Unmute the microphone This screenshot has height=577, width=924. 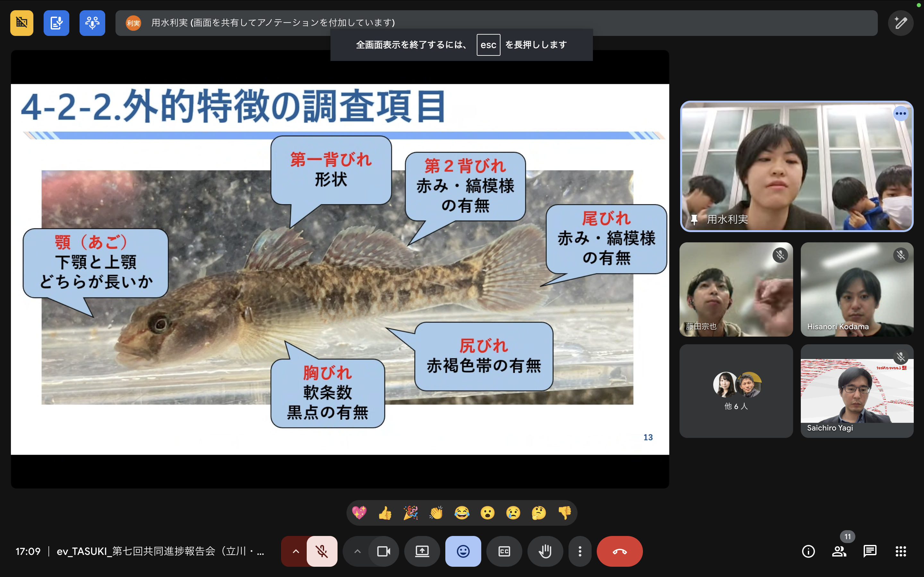[x=322, y=551]
